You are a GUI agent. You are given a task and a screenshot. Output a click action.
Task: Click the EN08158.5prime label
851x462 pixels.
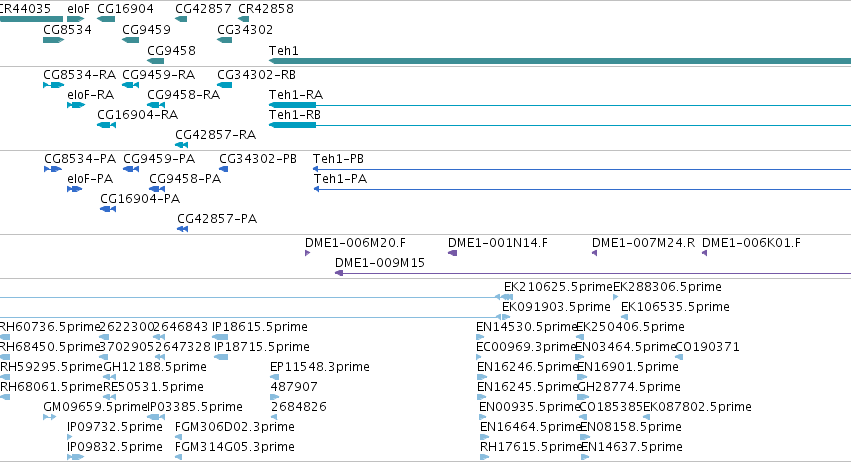(631, 427)
